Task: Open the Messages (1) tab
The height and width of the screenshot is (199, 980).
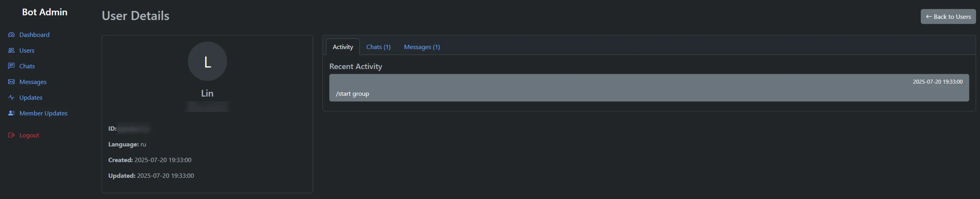Action: coord(422,47)
